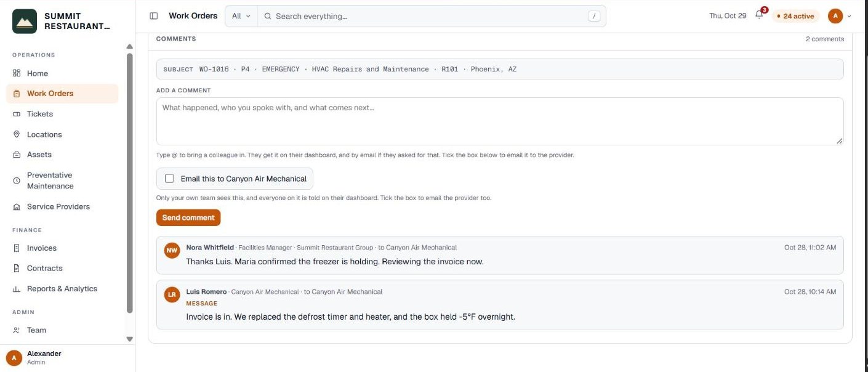Click the Preventative Maintenance clock icon
868x372 pixels.
pyautogui.click(x=17, y=180)
